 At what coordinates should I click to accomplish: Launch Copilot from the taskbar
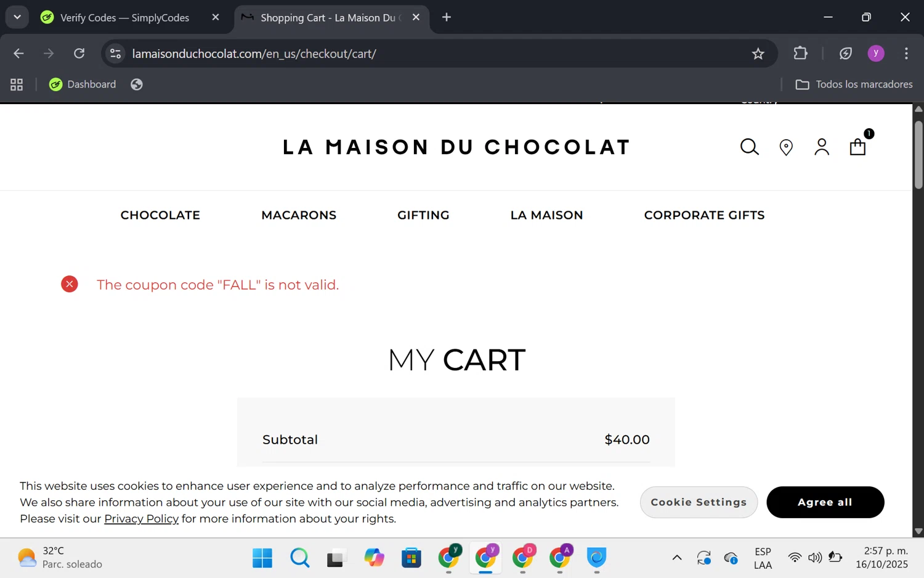coord(374,558)
